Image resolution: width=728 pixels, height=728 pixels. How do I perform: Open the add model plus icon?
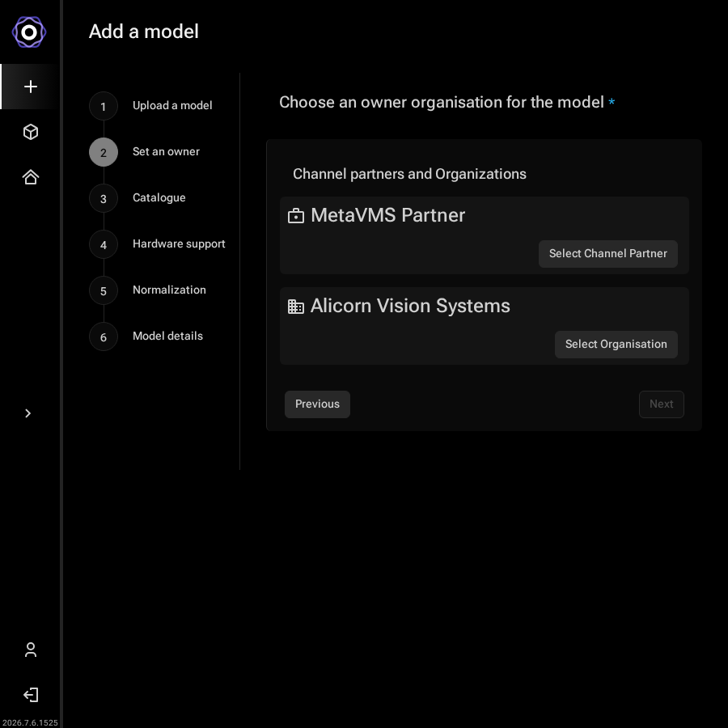(31, 87)
